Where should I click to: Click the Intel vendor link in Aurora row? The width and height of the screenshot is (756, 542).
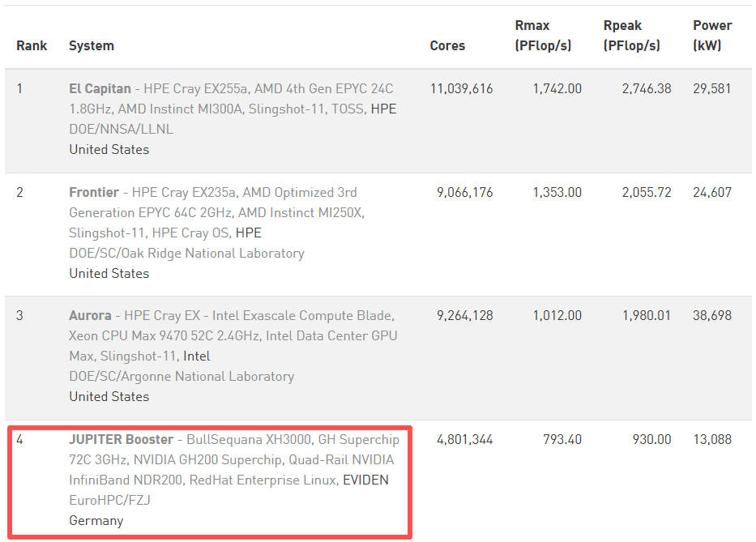(x=196, y=356)
